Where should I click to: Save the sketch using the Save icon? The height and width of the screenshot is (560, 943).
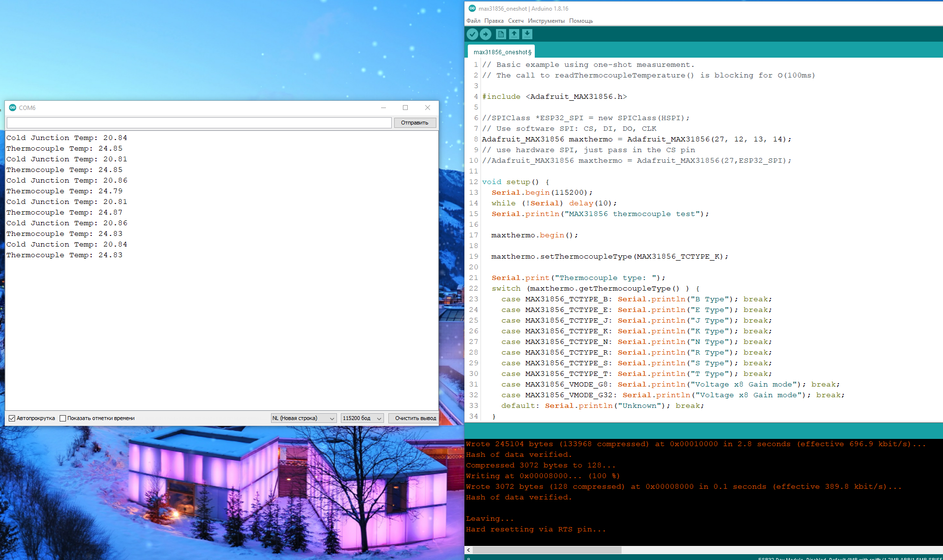tap(527, 34)
